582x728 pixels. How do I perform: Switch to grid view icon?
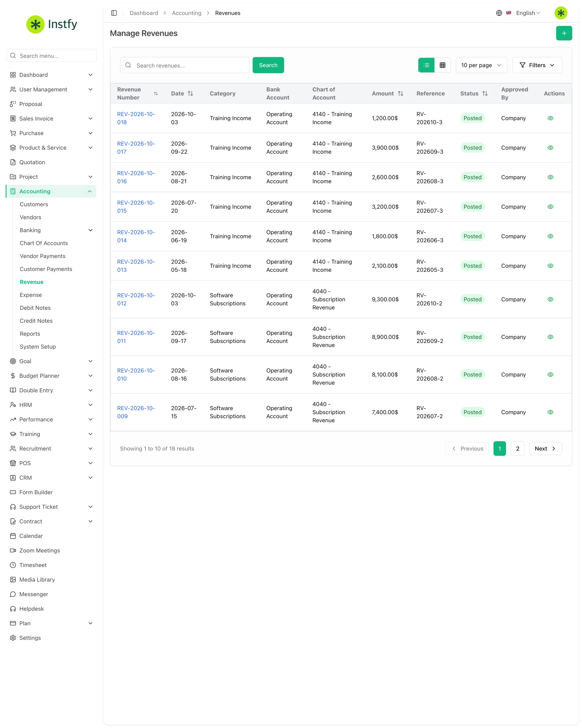point(442,65)
